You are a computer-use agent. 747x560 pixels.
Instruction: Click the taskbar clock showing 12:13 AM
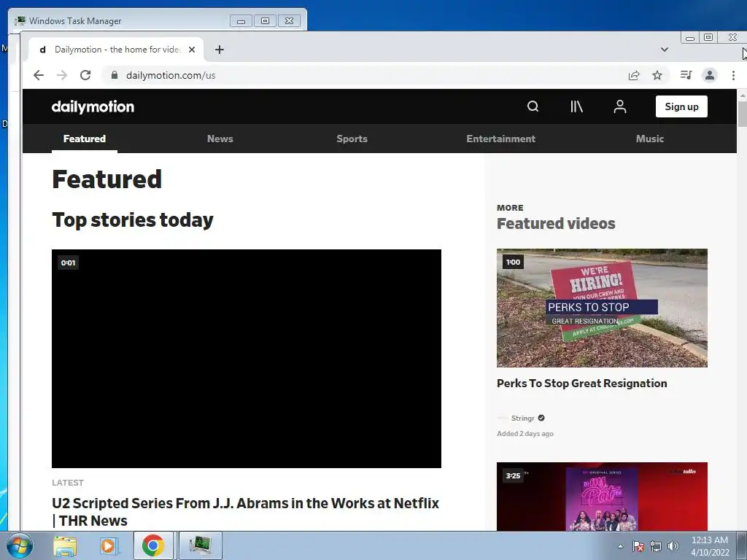[x=710, y=546]
